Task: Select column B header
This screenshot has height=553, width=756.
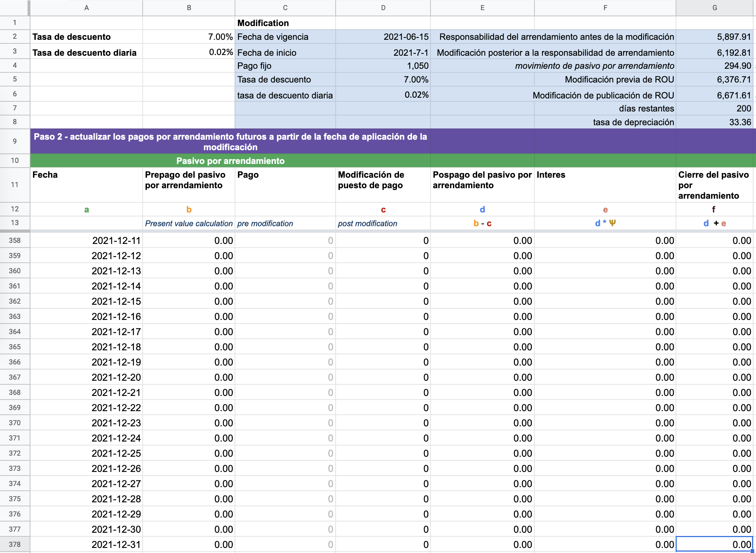Action: pyautogui.click(x=189, y=8)
